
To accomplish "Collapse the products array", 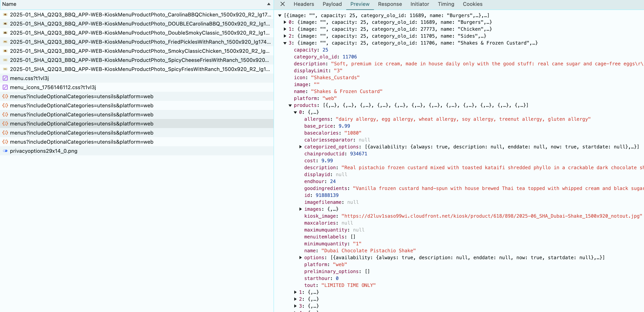I will tap(290, 106).
